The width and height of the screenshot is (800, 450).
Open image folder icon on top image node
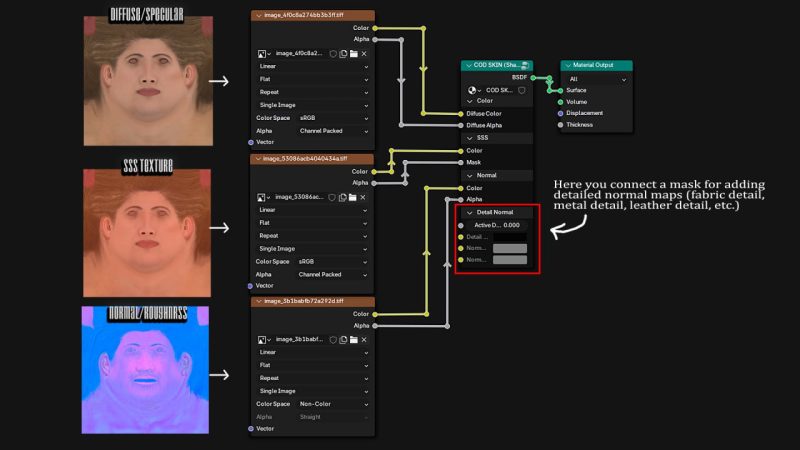coord(353,53)
